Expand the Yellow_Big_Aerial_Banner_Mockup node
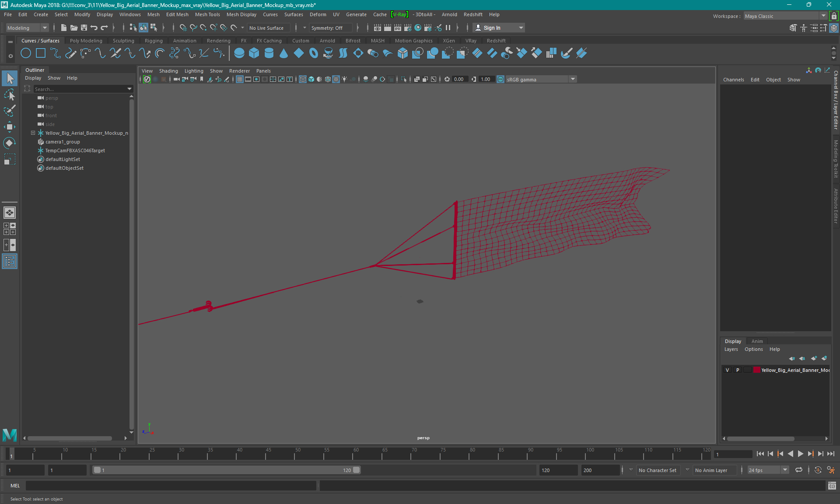 point(33,133)
